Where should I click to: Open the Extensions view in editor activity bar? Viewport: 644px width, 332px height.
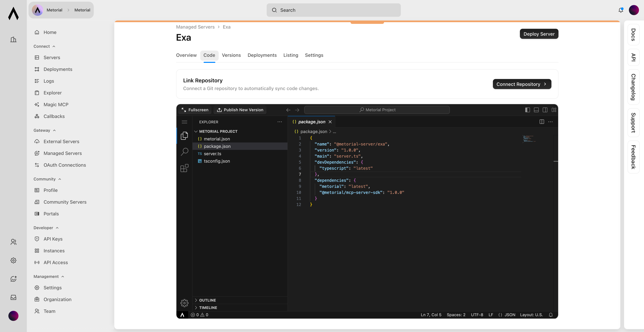click(x=184, y=168)
